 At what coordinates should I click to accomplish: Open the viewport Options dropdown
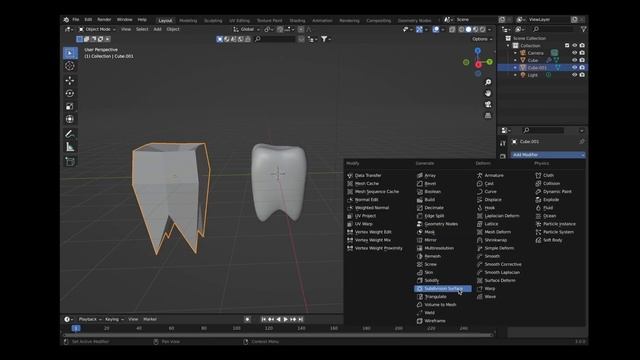[482, 39]
